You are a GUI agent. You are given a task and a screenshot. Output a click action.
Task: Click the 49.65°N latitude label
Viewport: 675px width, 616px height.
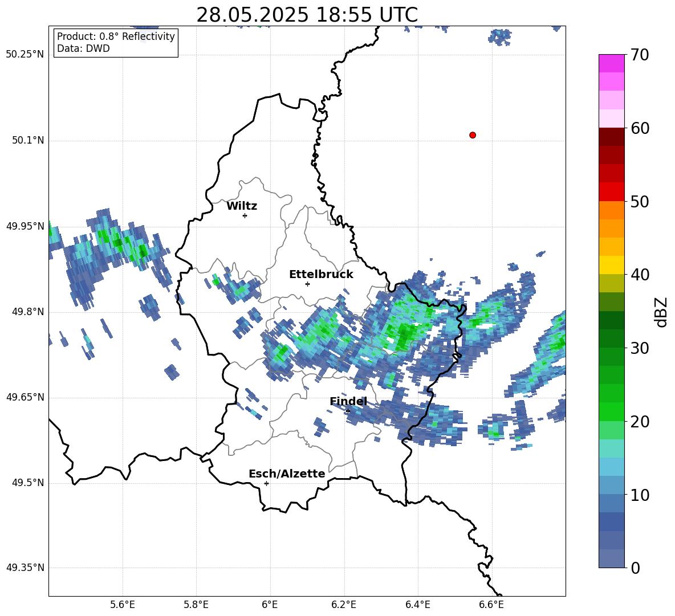point(25,397)
